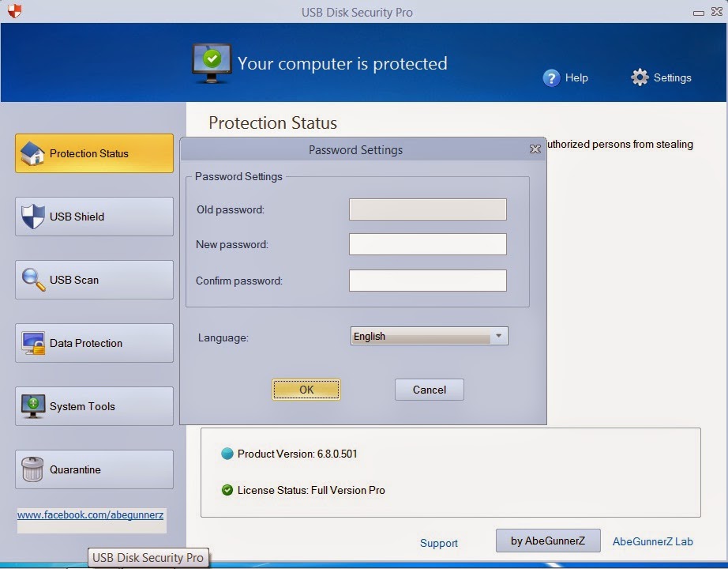Screen dimensions: 728x569
Task: Click the Settings gear icon
Action: pos(640,77)
